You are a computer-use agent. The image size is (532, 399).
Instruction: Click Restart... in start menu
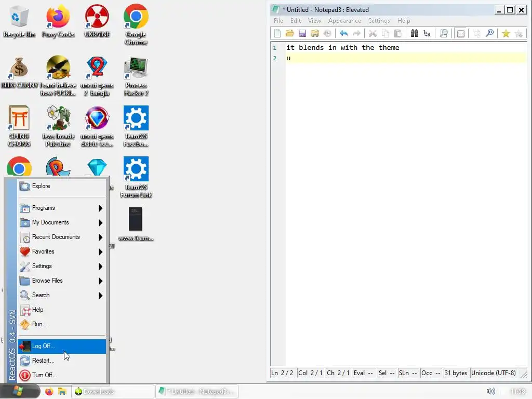pyautogui.click(x=62, y=361)
